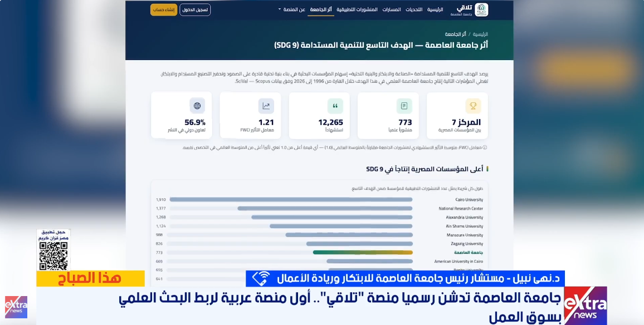The image size is (644, 325).
Task: Click the green 'جامعة العاصمة' chart label
Action: [x=469, y=252]
